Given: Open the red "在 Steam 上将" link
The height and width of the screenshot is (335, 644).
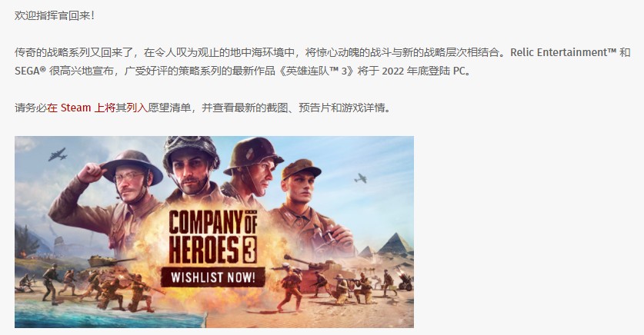Looking at the screenshot, I should tap(81, 108).
